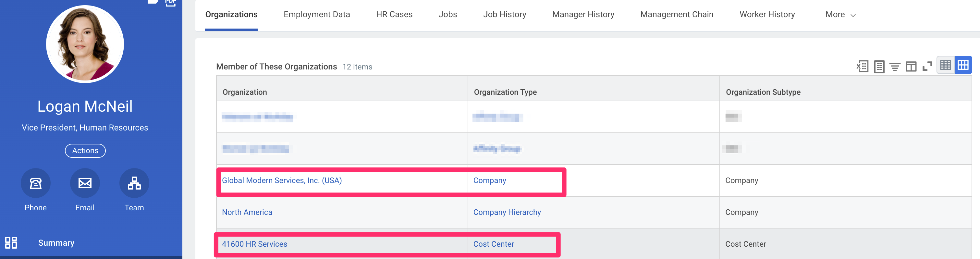980x259 pixels.
Task: Switch to the compact gray grid view
Action: click(946, 65)
